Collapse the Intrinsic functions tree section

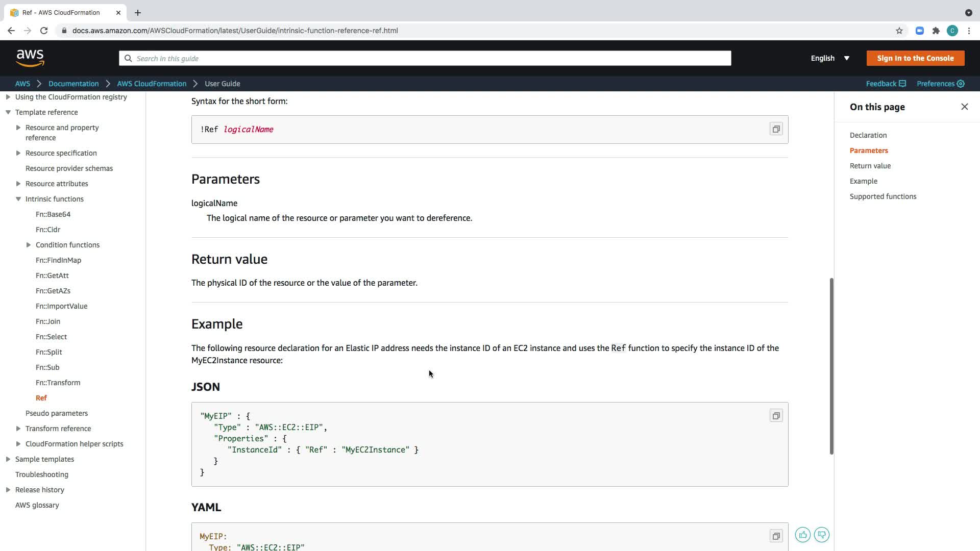point(18,199)
